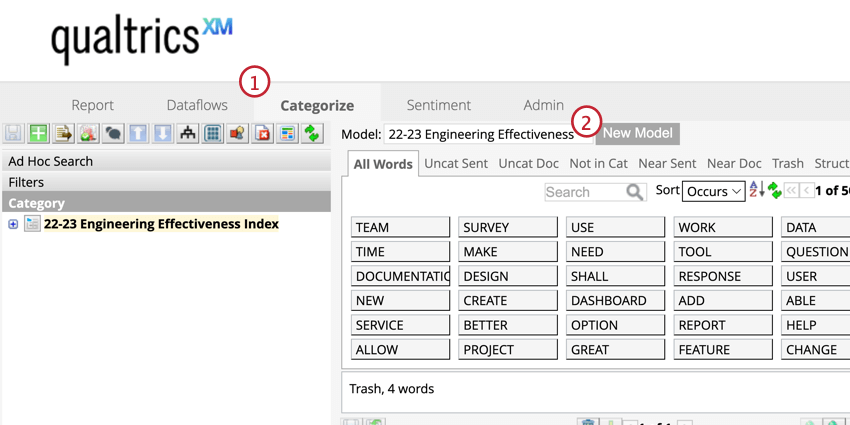Click the move down arrow icon
This screenshot has width=850, height=425.
click(163, 133)
